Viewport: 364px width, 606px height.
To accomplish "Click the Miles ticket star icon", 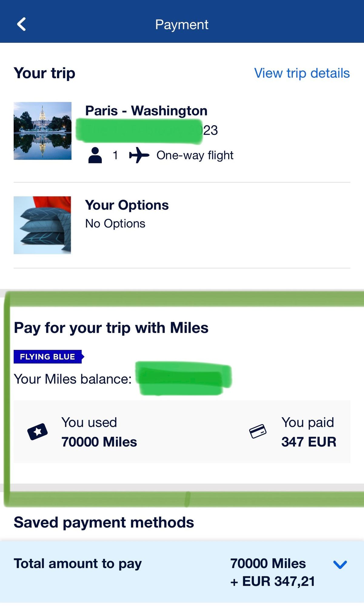I will (x=38, y=431).
